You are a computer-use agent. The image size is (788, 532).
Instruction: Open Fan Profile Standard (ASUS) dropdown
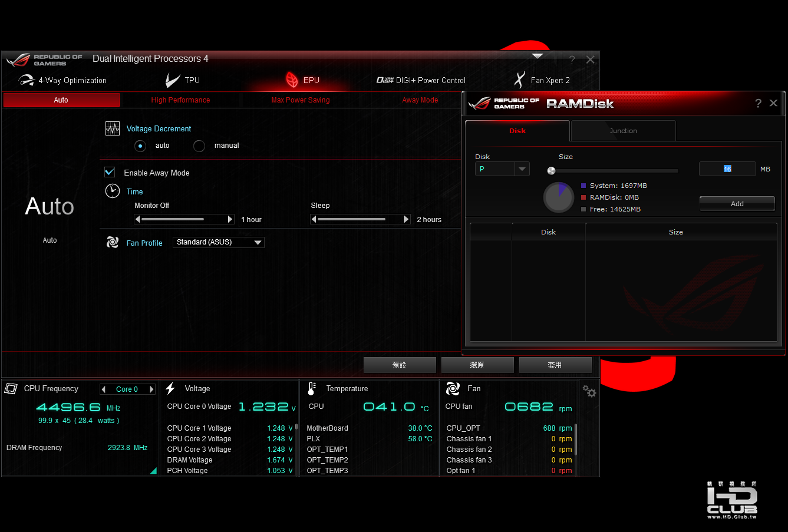tap(219, 242)
